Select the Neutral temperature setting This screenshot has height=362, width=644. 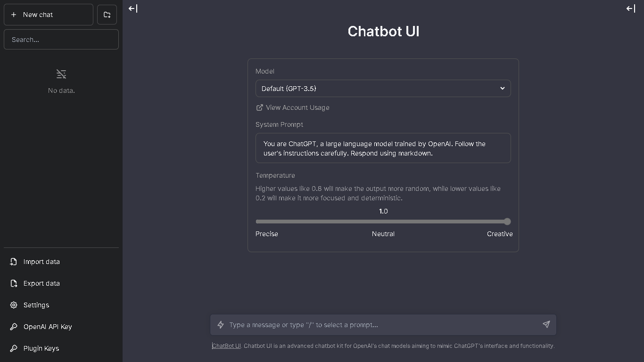[383, 234]
